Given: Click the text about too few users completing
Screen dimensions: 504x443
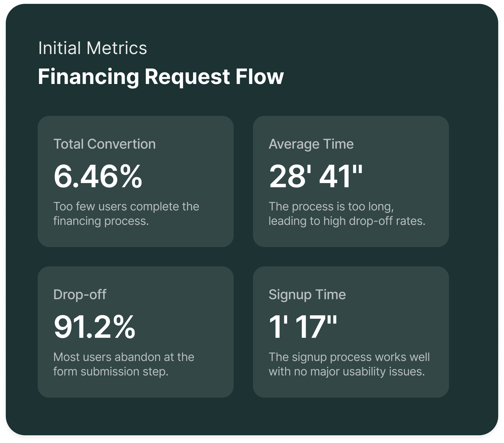Looking at the screenshot, I should [x=126, y=214].
